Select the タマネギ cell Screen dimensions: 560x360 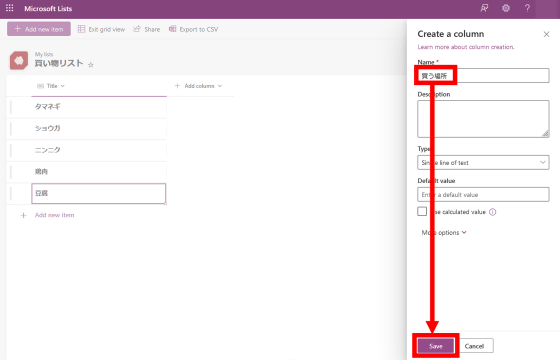[99, 106]
